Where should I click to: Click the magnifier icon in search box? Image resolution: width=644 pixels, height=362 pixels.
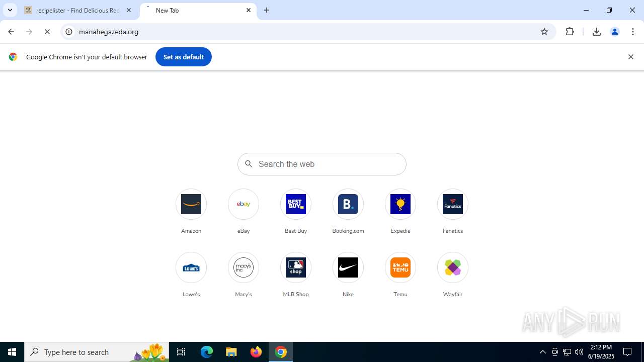249,164
